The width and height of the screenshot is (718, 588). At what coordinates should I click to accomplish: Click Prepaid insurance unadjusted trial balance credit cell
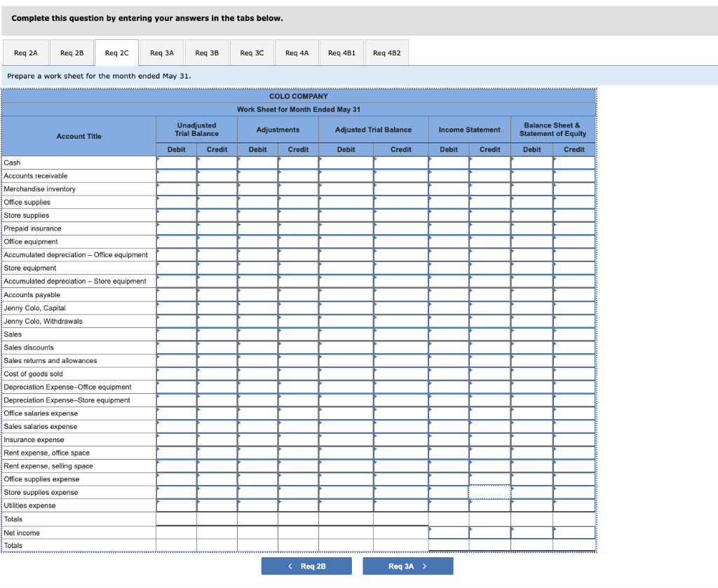click(217, 228)
